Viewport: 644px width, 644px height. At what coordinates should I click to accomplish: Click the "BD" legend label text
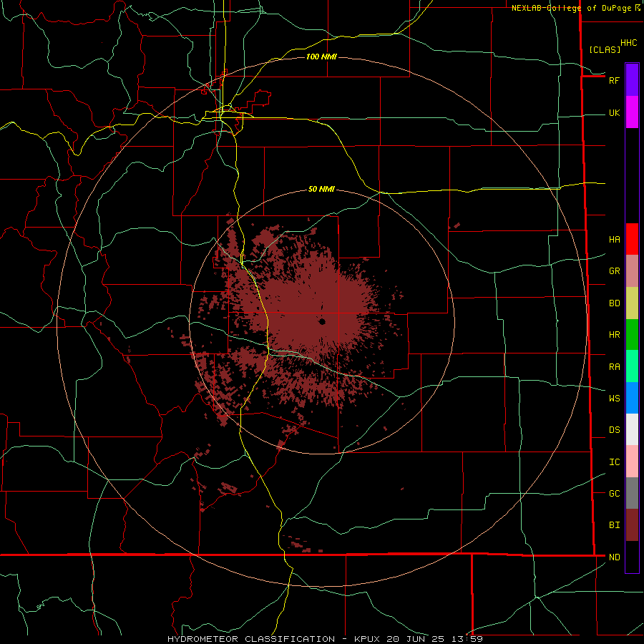tap(614, 303)
